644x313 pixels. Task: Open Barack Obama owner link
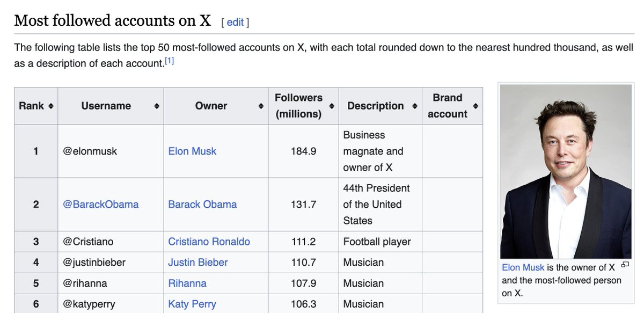tap(202, 205)
